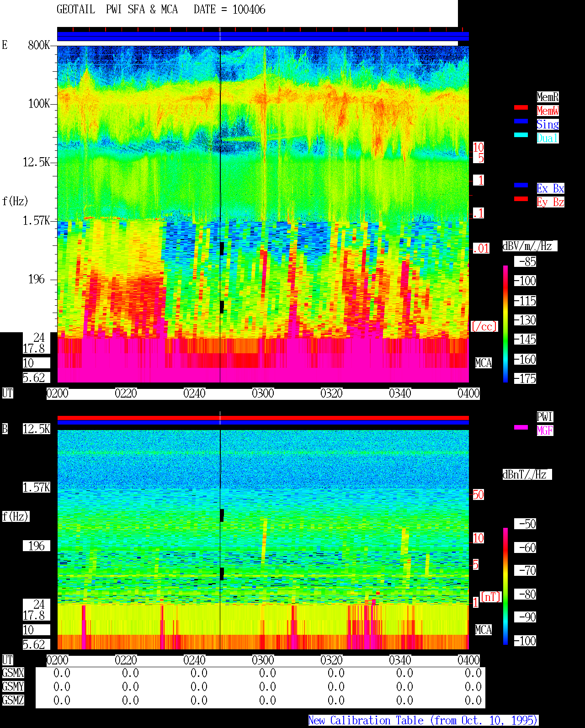The height and width of the screenshot is (728, 585).
Task: Click the blue Sing legend swatch
Action: tap(521, 121)
